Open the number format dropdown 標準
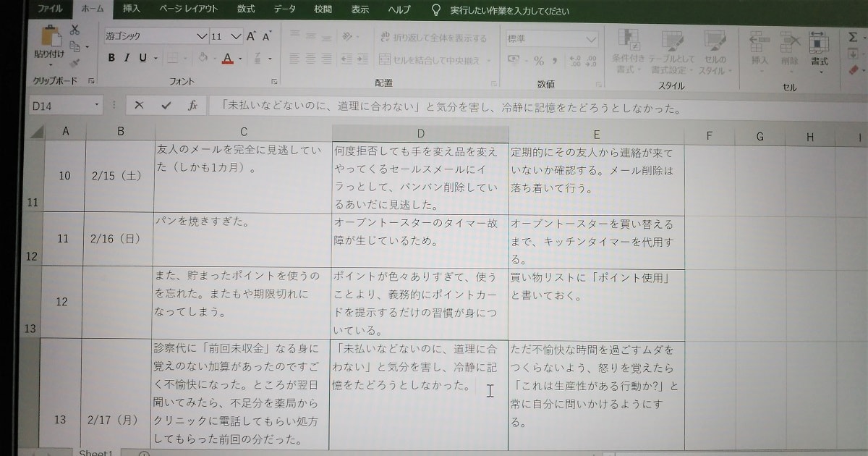Viewport: 868px width, 456px height. tap(591, 39)
